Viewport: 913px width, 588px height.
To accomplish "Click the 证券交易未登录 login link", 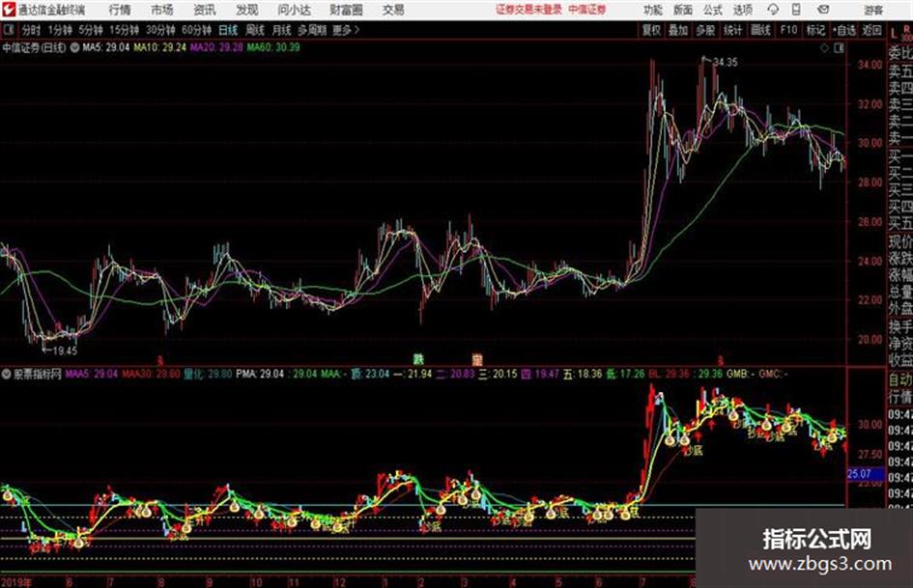I will pos(528,10).
